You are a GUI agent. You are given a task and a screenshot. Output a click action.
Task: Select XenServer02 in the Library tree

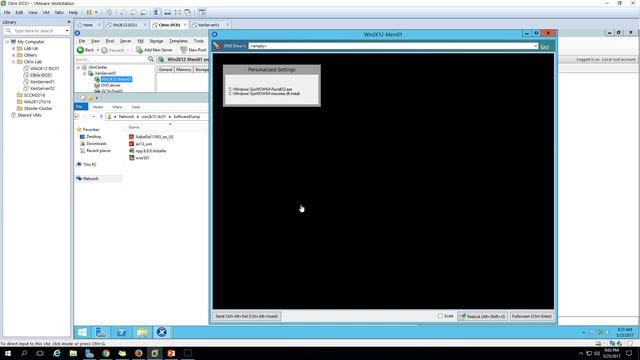(42, 88)
